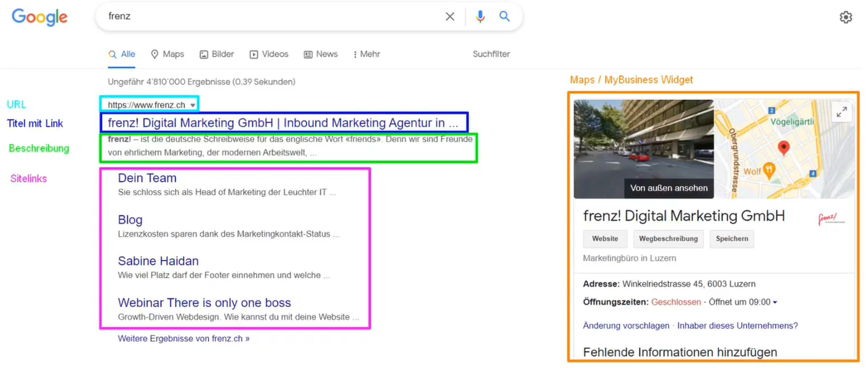Open the Mehr menu
868x368 pixels.
click(x=366, y=54)
